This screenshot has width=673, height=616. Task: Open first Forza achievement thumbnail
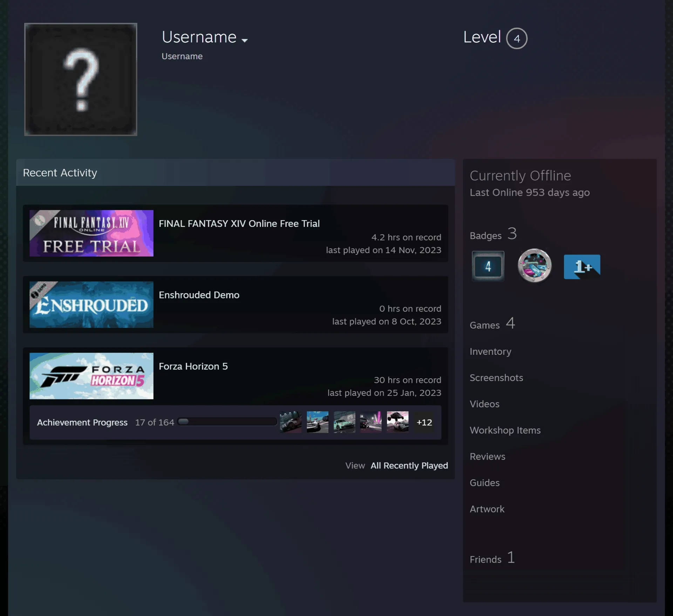(x=291, y=422)
